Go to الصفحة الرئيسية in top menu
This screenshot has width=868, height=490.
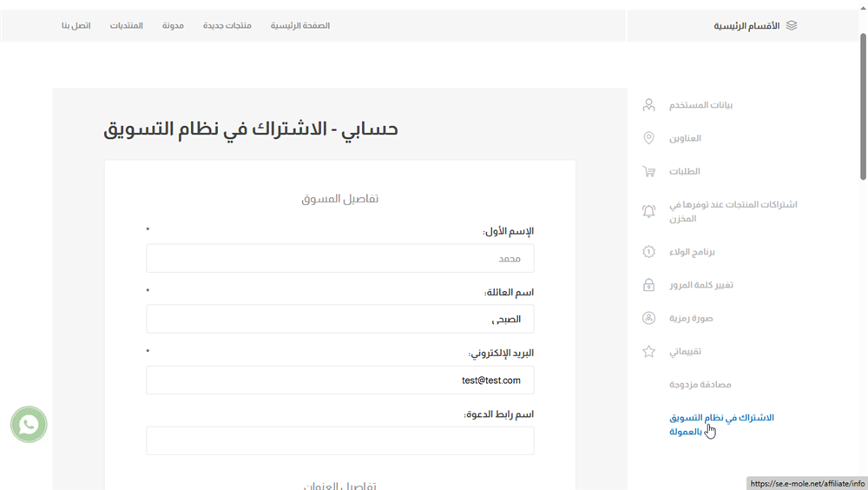[x=300, y=25]
